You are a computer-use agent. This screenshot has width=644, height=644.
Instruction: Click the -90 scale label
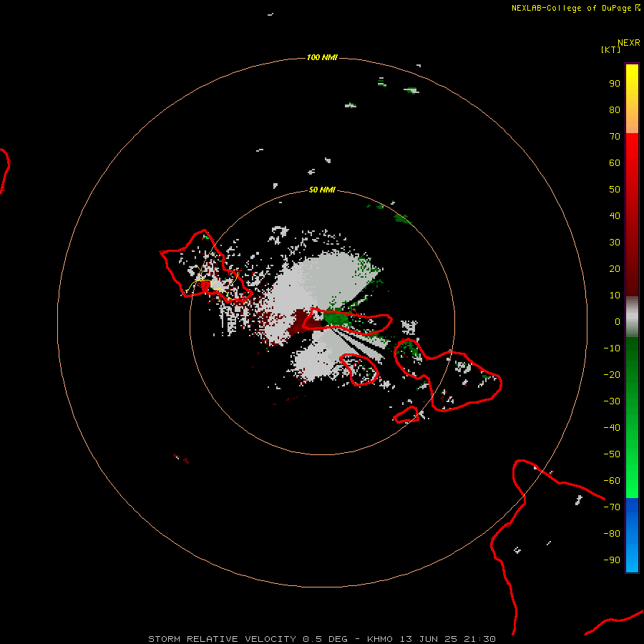(x=612, y=560)
